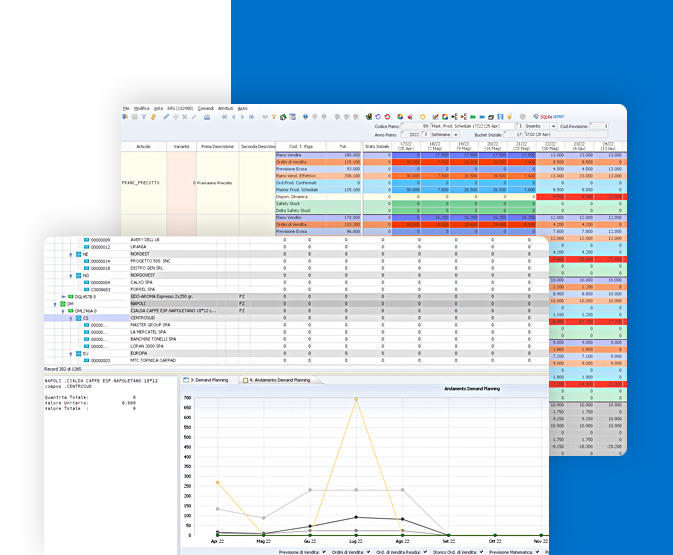Open the Attributi menu
Image resolution: width=673 pixels, height=555 pixels.
[226, 109]
